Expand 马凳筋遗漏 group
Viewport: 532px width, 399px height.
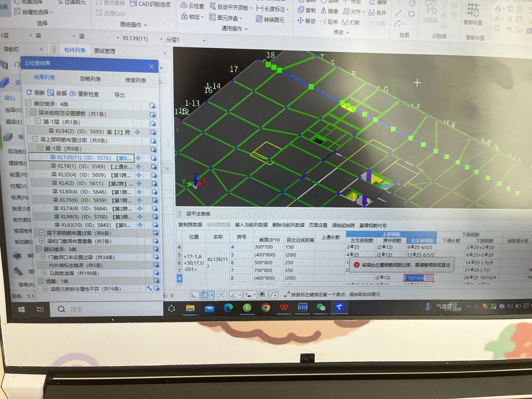click(x=44, y=273)
